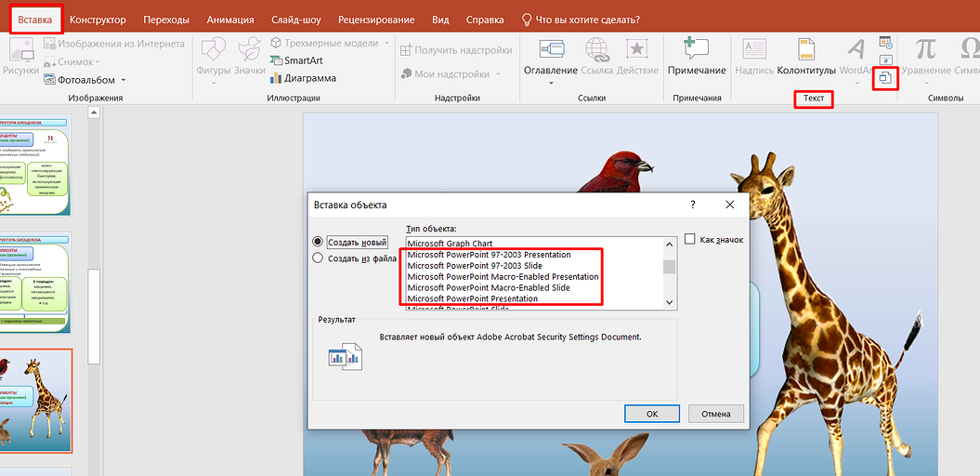Click the SmartArt icon
This screenshot has width=980, height=476.
coord(277,60)
